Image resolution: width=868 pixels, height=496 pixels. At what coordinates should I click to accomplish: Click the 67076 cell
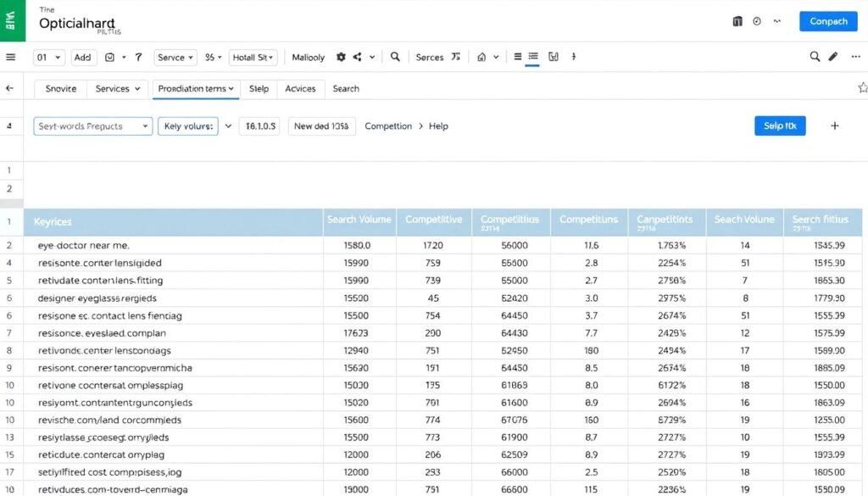tap(511, 420)
